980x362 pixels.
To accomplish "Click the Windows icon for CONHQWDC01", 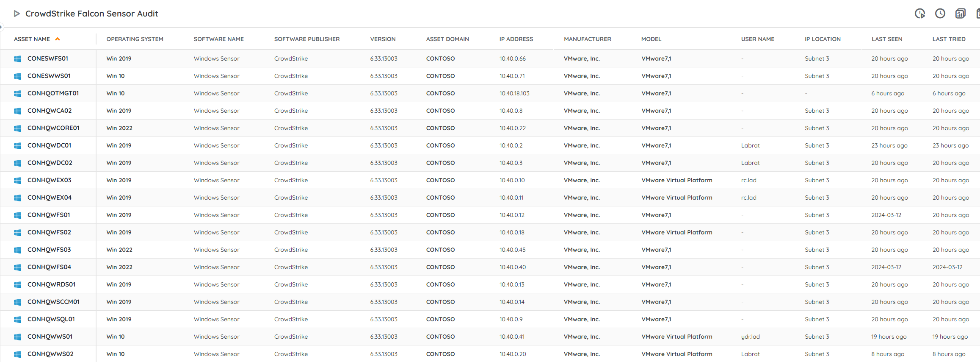I will tap(17, 146).
